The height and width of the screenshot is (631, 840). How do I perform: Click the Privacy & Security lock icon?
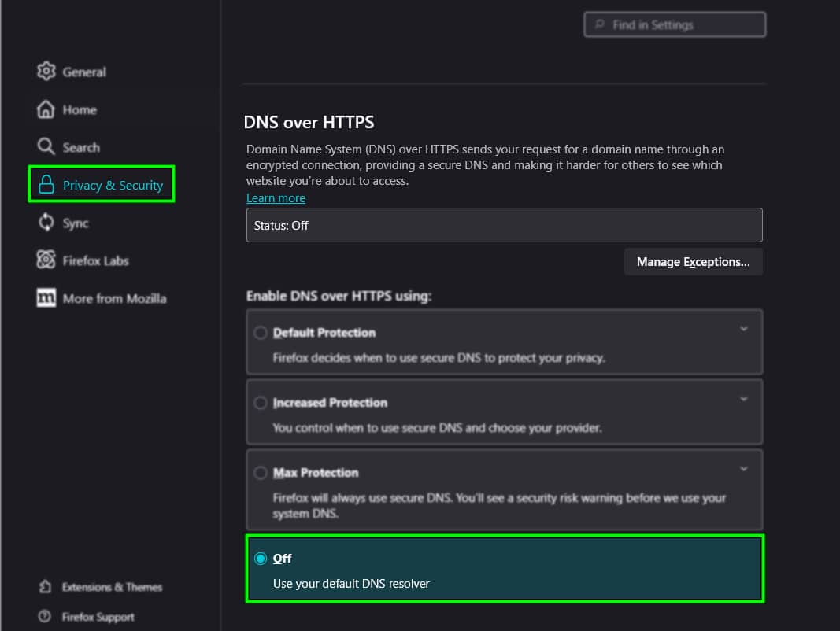[46, 185]
